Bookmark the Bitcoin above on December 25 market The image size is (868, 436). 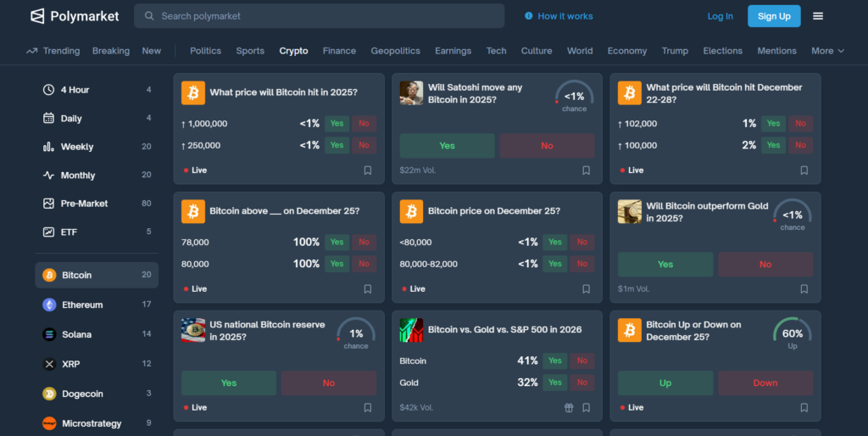(368, 289)
